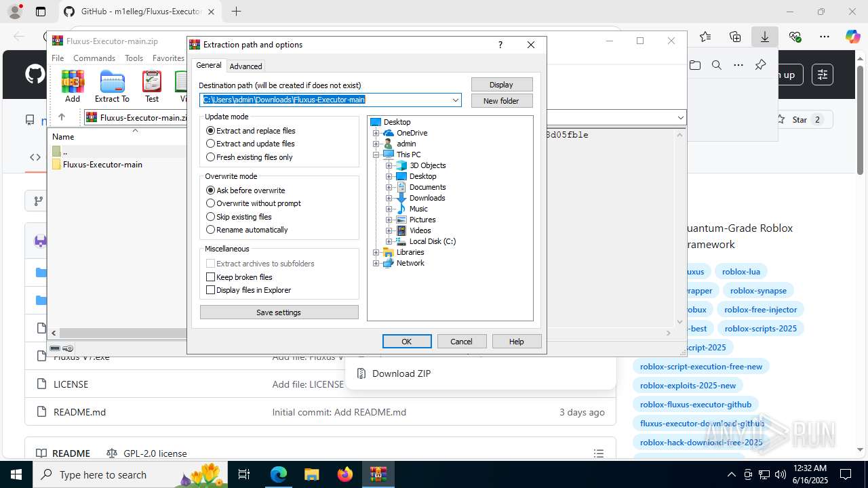The width and height of the screenshot is (868, 488).
Task: Click the Extract To toolbar icon
Action: pyautogui.click(x=112, y=86)
